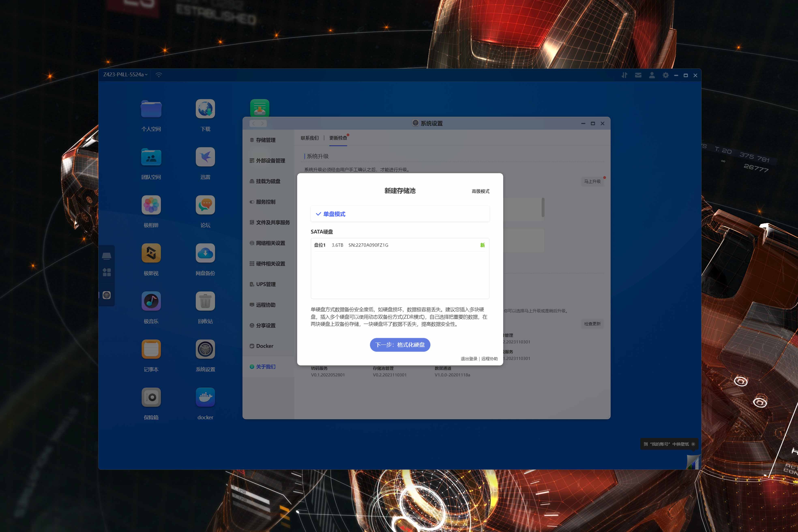Switch to 高级模式 in storage pool dialog

[481, 191]
